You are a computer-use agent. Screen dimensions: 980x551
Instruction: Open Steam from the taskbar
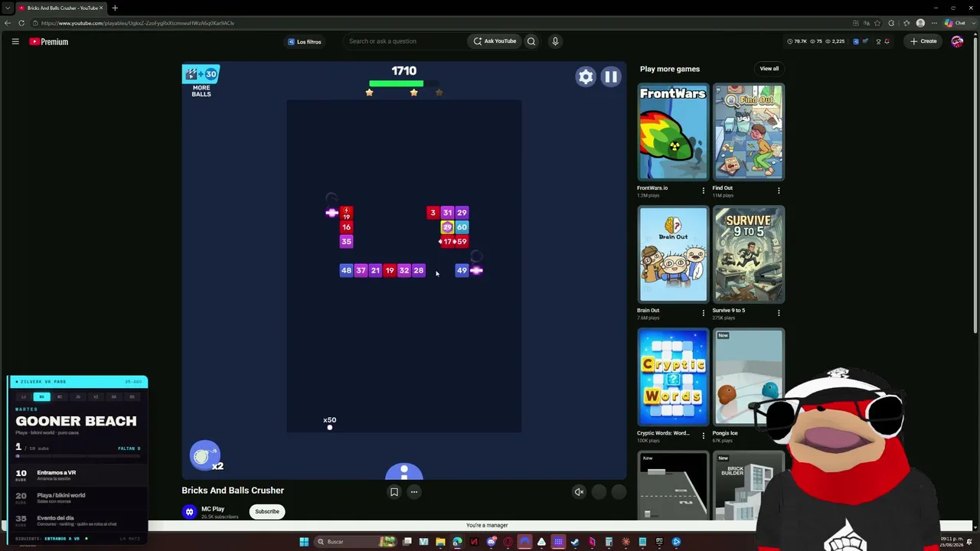[x=575, y=542]
